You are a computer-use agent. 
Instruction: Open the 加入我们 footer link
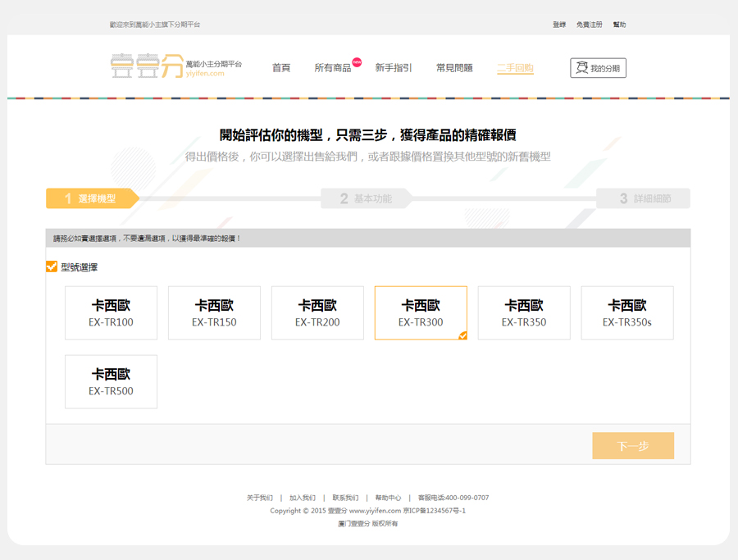302,498
